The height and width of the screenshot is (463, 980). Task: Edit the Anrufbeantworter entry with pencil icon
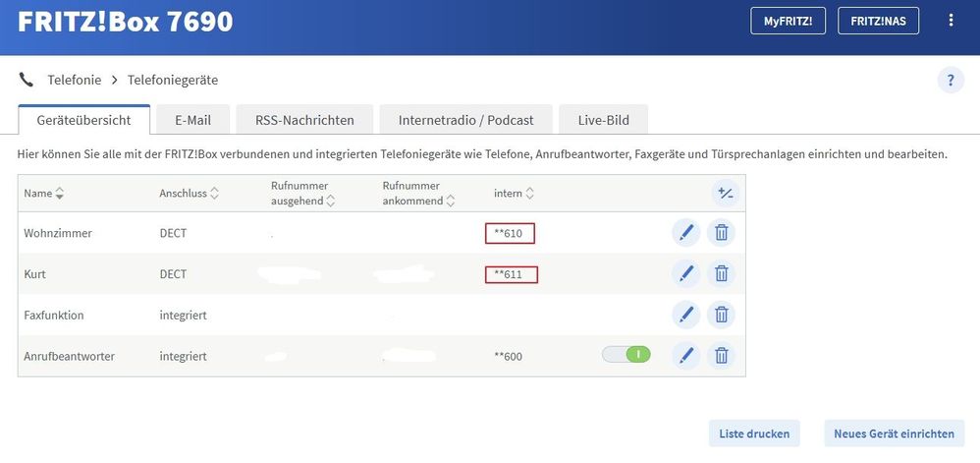[685, 356]
